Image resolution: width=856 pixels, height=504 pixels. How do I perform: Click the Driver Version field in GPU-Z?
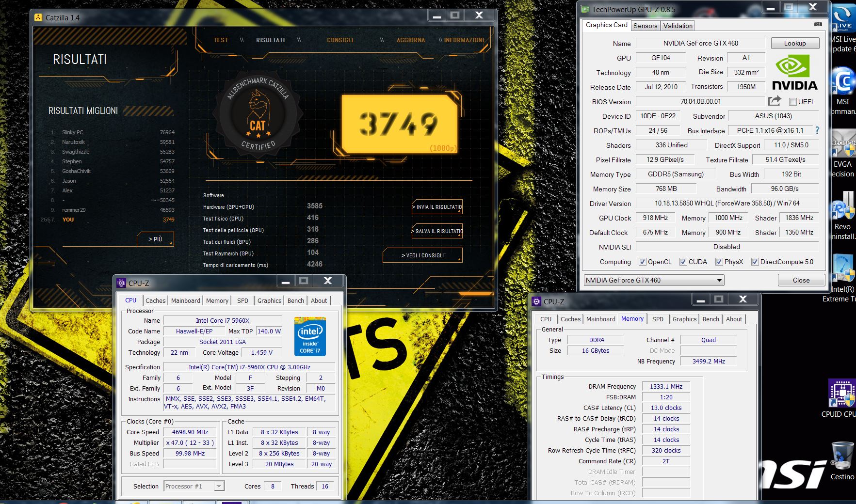pyautogui.click(x=727, y=204)
